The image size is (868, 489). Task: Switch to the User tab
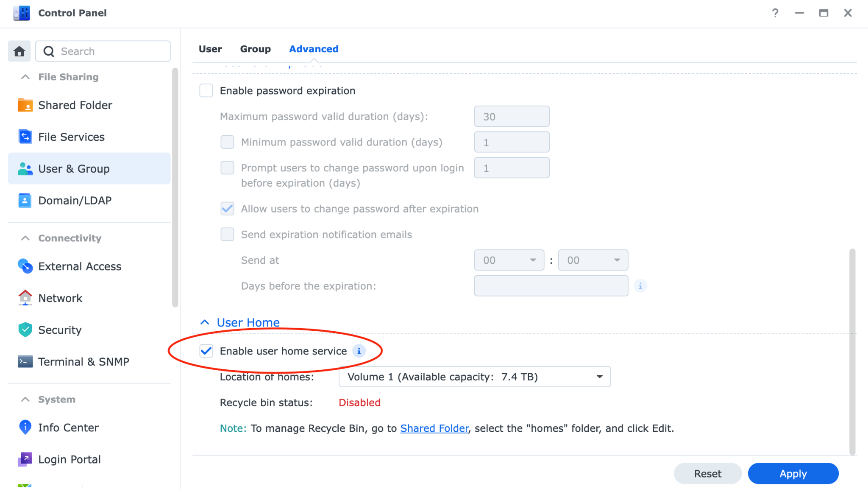(x=210, y=49)
